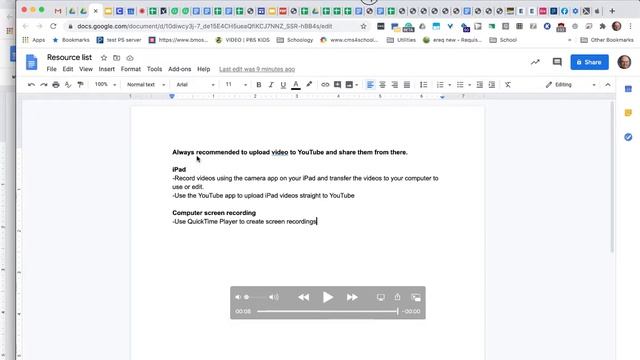Screen dimensions: 640x360
Task: Toggle bold formatting
Action: (x=258, y=84)
